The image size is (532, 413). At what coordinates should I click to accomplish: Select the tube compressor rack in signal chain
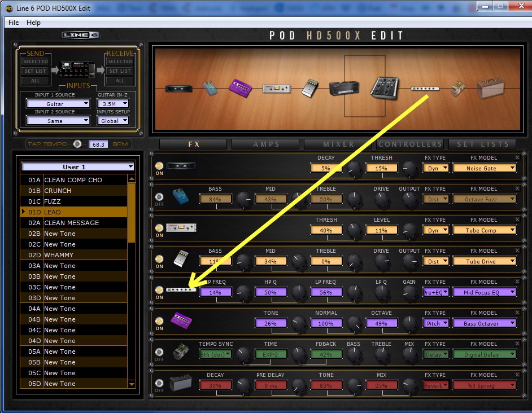point(277,89)
